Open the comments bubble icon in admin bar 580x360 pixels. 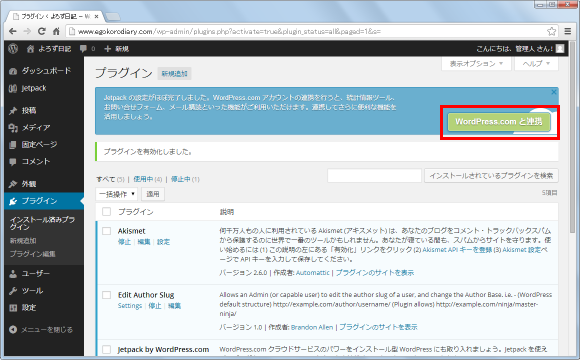84,48
